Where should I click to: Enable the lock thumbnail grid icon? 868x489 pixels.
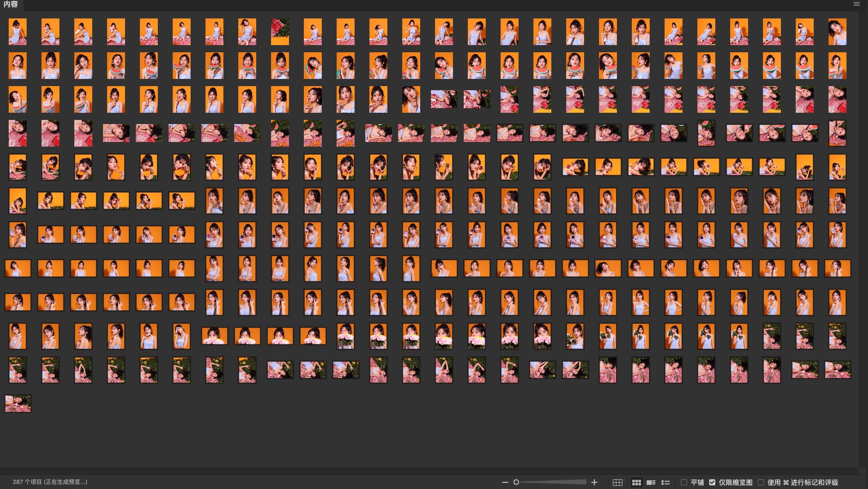[617, 482]
